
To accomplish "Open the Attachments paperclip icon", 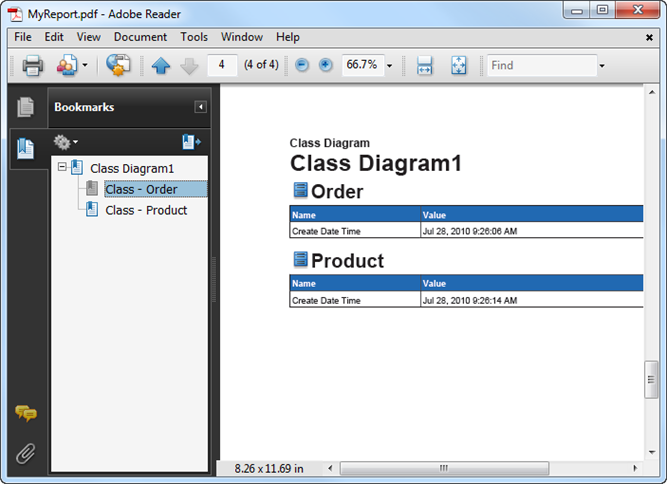I will pyautogui.click(x=26, y=454).
